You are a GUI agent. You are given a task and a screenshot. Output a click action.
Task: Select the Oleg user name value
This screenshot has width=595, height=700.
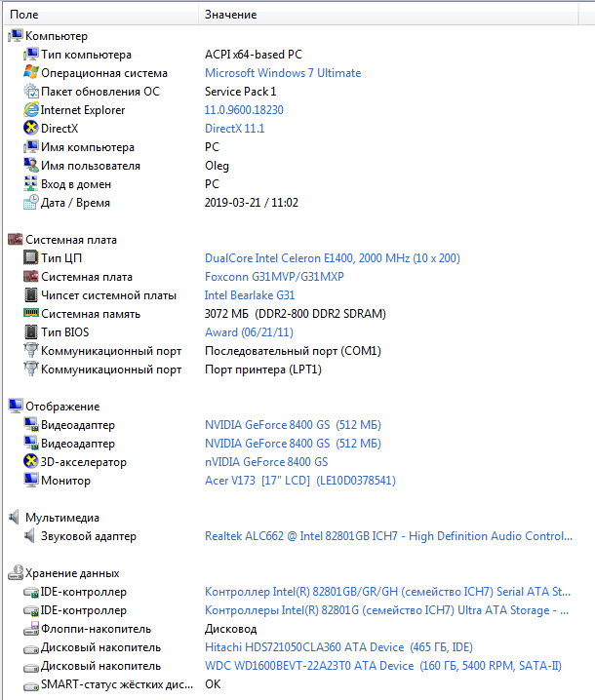(217, 166)
